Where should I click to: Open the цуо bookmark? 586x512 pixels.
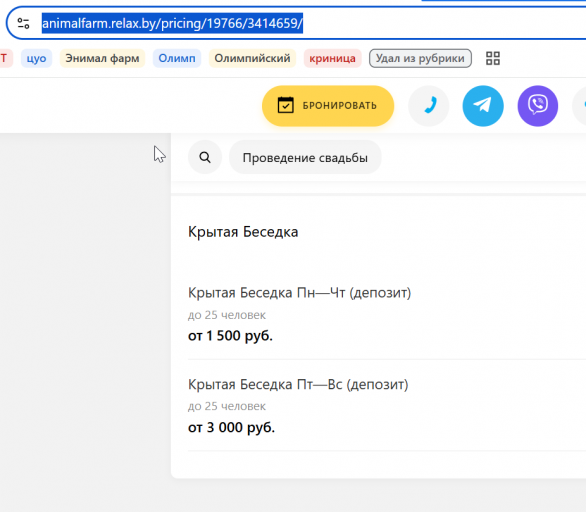[36, 58]
